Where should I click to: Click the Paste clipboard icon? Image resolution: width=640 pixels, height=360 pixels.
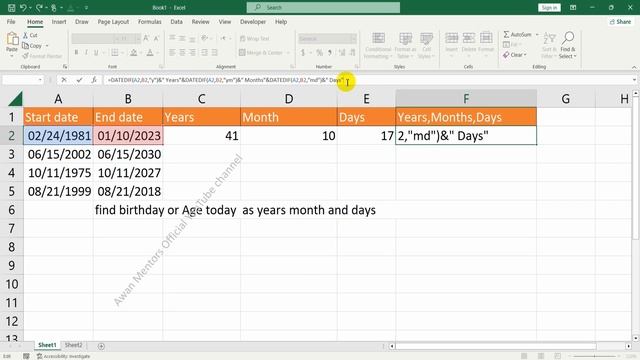tap(12, 39)
